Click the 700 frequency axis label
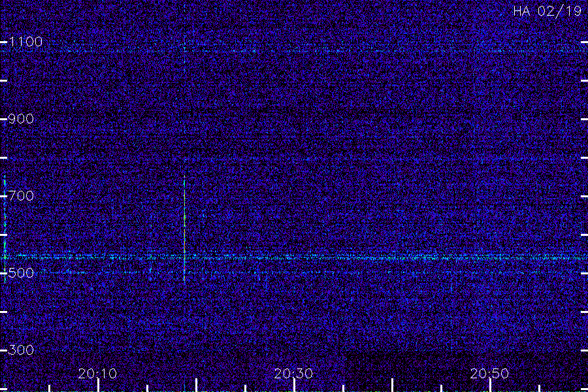588x392 pixels. [21, 196]
